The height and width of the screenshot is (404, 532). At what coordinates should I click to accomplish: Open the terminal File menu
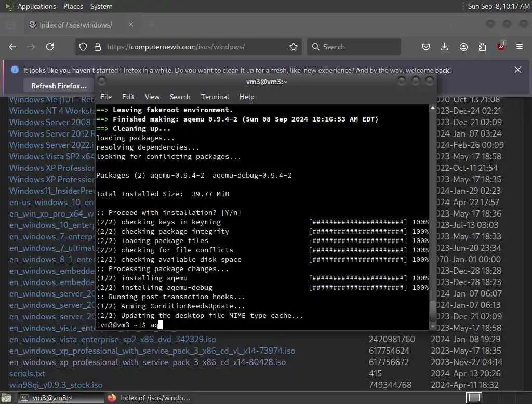[106, 97]
